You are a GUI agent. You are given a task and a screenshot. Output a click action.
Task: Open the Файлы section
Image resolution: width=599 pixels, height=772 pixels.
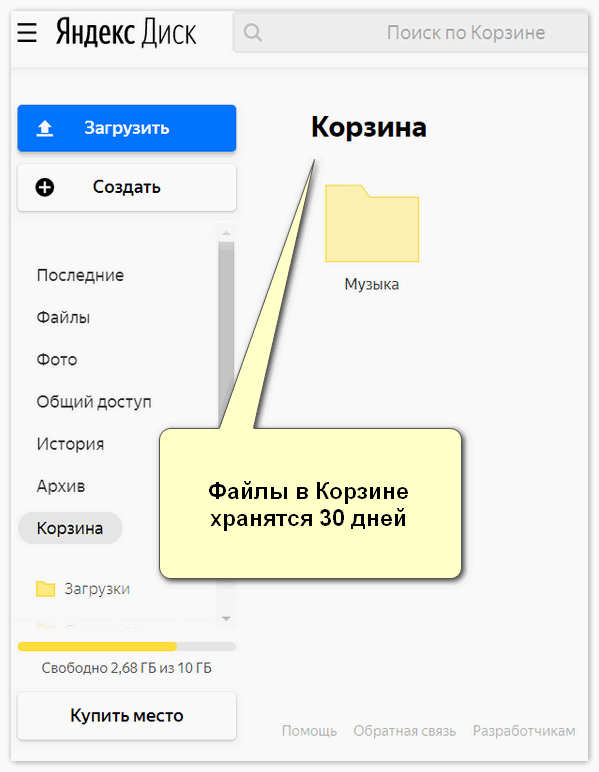(63, 318)
